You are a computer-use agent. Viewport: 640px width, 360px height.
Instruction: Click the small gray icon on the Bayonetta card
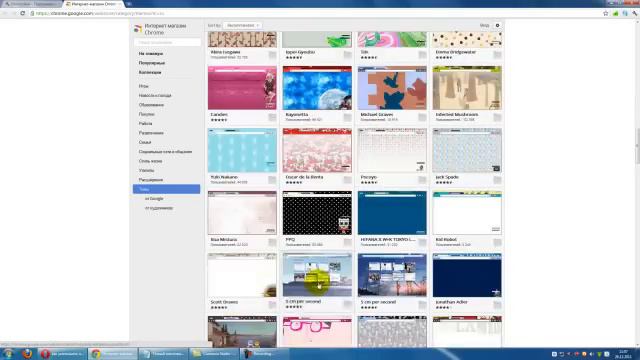coord(347,118)
